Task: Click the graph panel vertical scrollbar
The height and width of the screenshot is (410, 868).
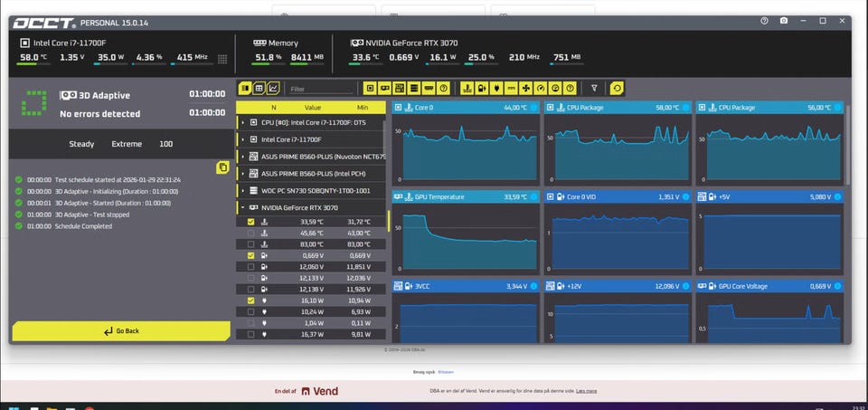Action: point(847,144)
